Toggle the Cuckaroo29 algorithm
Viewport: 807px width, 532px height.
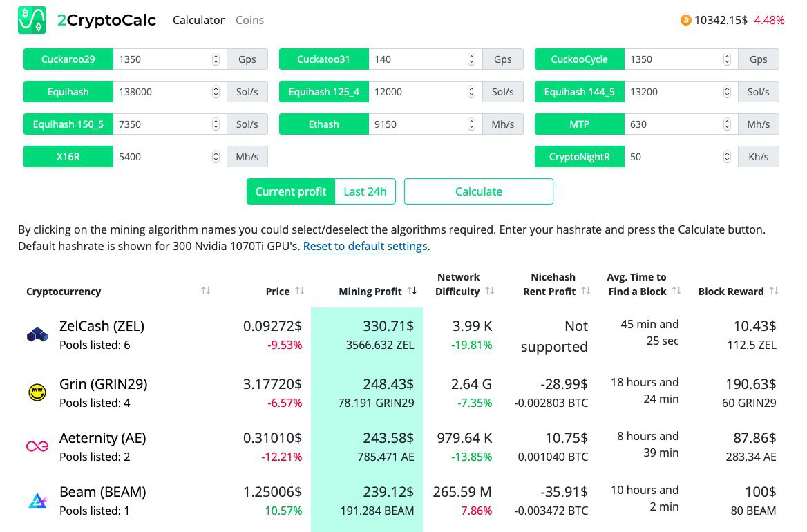pos(68,59)
